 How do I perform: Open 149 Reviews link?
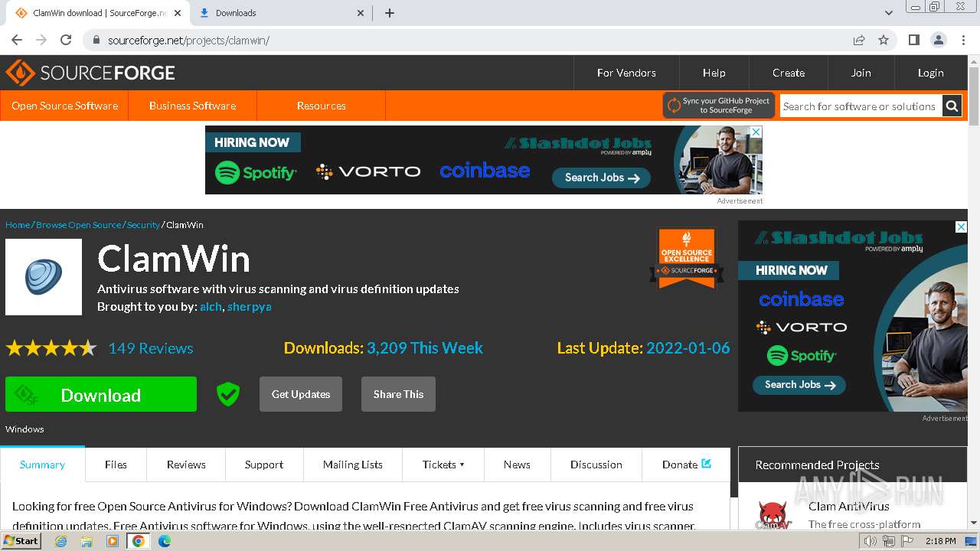[x=151, y=348]
